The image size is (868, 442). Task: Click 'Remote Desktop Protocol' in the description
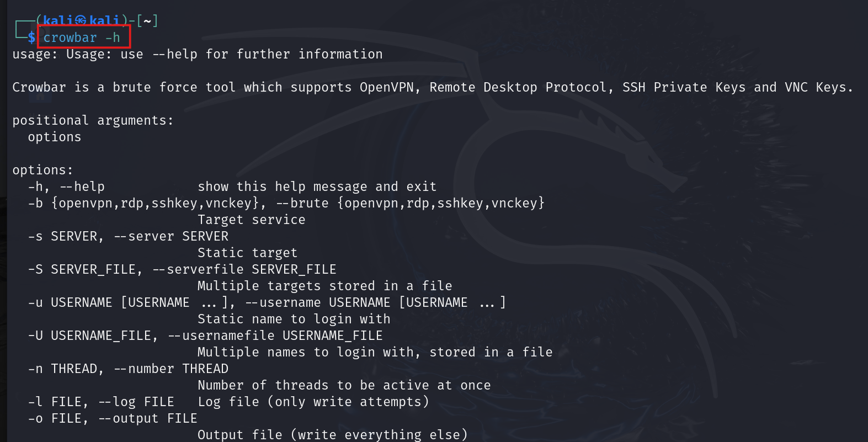tap(520, 87)
